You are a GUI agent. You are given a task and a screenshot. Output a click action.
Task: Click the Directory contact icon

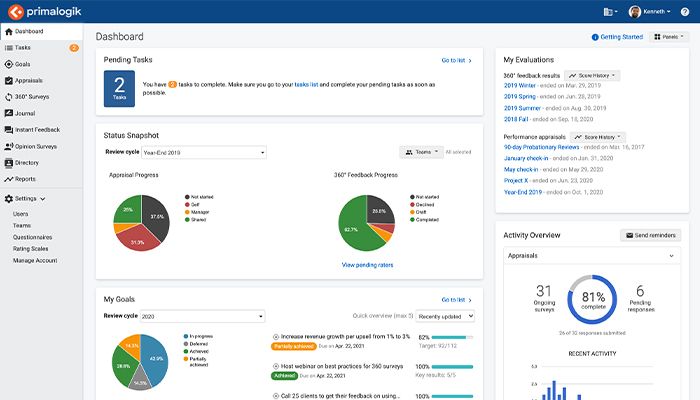8,163
